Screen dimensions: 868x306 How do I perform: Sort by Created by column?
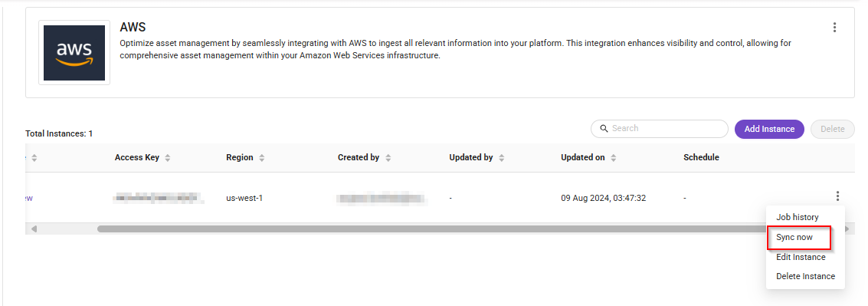(x=388, y=157)
